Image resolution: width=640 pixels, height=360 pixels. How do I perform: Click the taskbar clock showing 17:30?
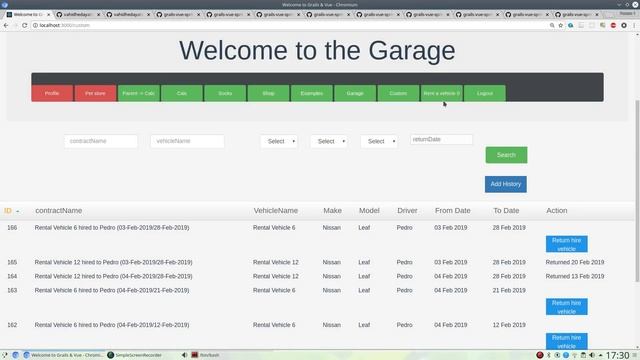tap(617, 355)
